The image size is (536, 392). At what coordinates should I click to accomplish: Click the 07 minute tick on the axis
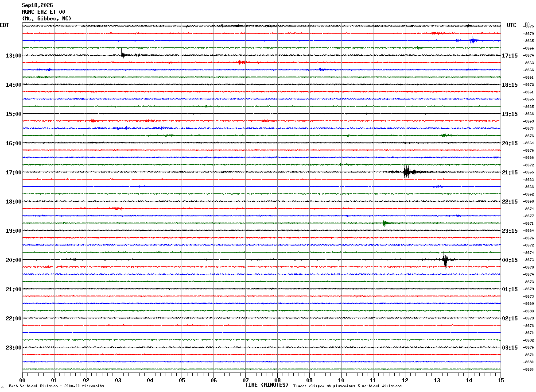[x=245, y=380]
